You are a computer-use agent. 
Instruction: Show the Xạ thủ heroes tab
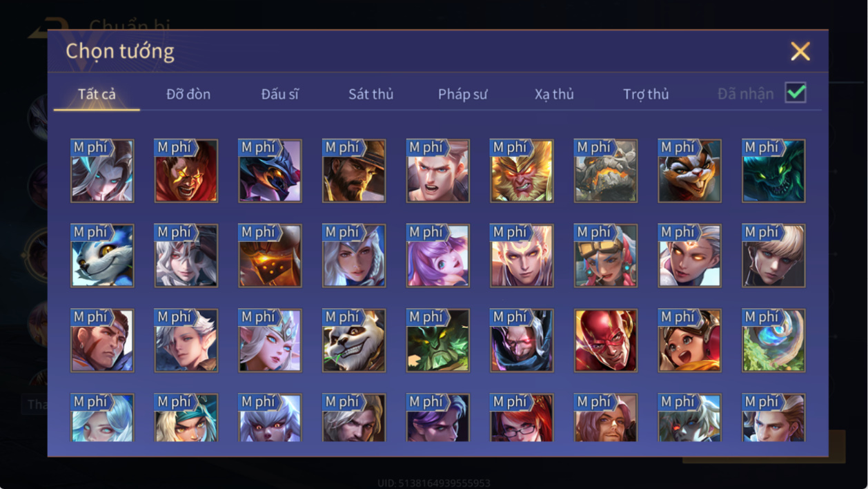[554, 94]
